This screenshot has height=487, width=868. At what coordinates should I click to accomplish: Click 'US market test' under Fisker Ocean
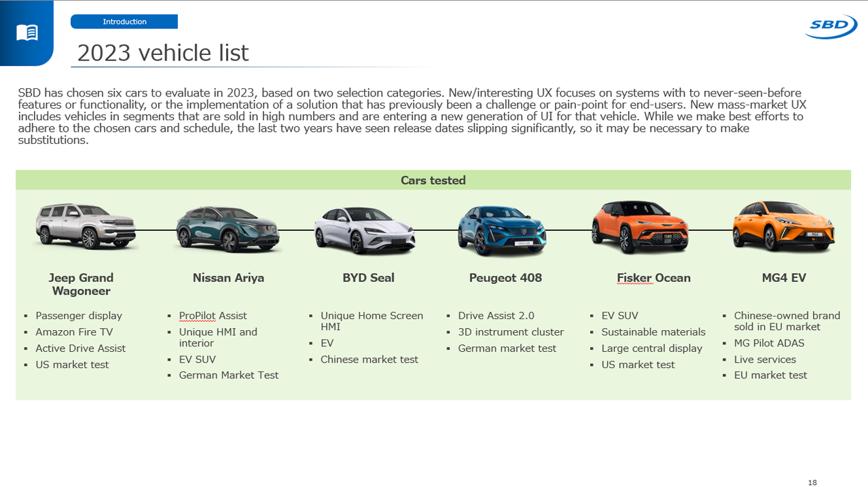(x=638, y=365)
